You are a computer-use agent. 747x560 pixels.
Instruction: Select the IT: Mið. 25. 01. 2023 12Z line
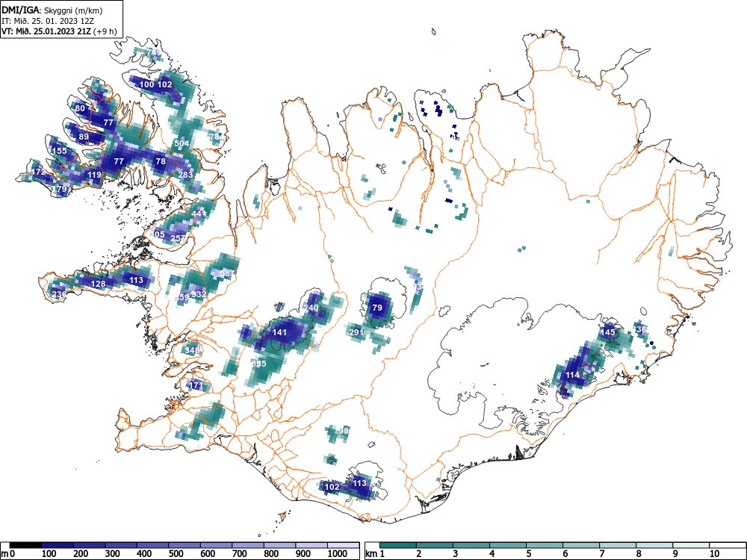[x=48, y=21]
